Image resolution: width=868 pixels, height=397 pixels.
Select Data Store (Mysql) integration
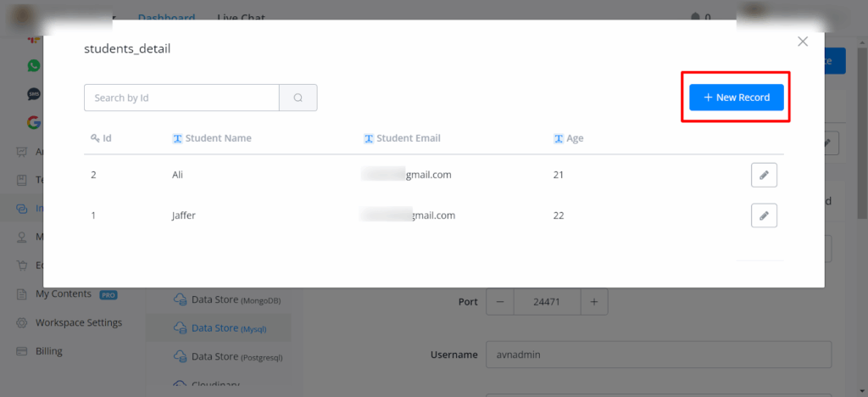click(x=219, y=327)
